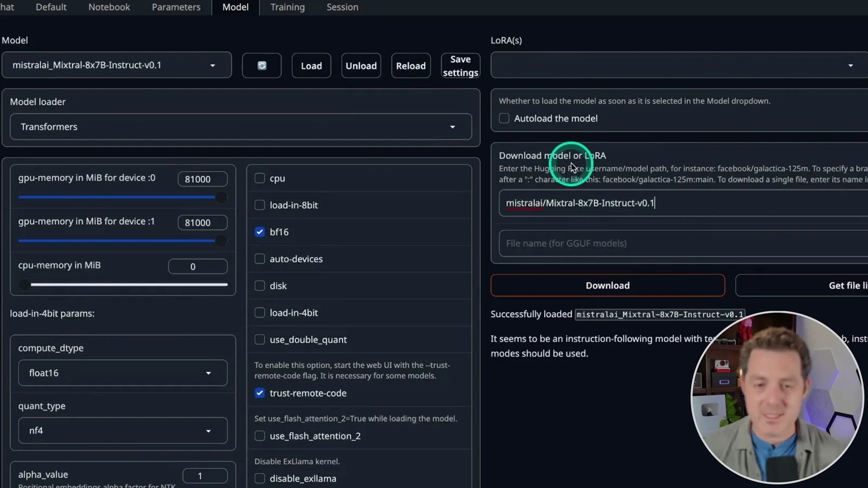Enable the cpu checkbox
The image size is (868, 488).
(x=260, y=178)
